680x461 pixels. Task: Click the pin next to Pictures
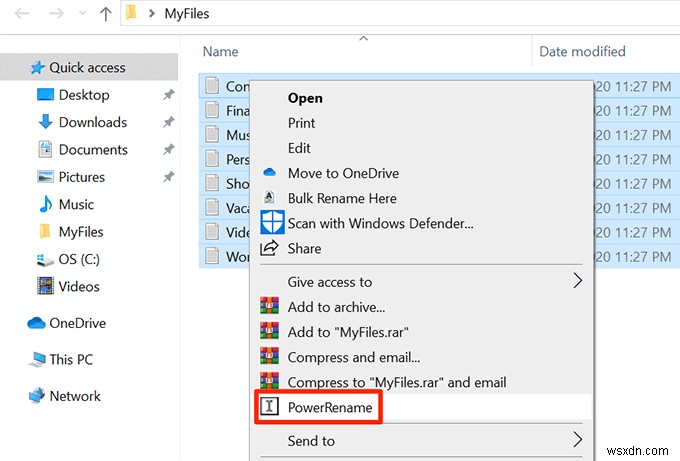pos(168,177)
